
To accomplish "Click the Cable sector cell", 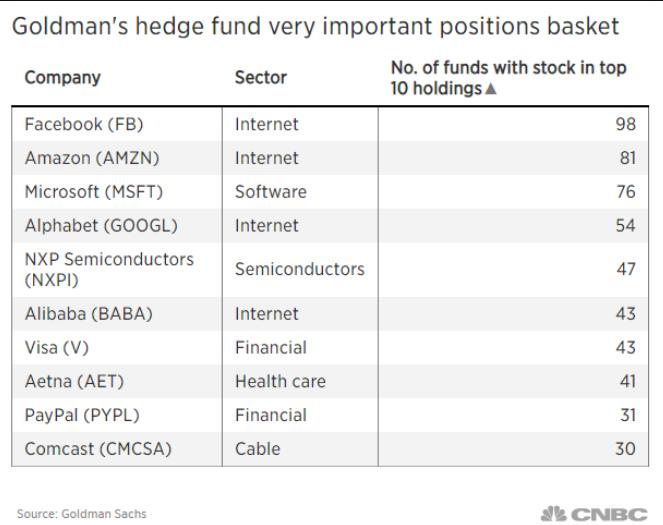I will click(x=300, y=449).
